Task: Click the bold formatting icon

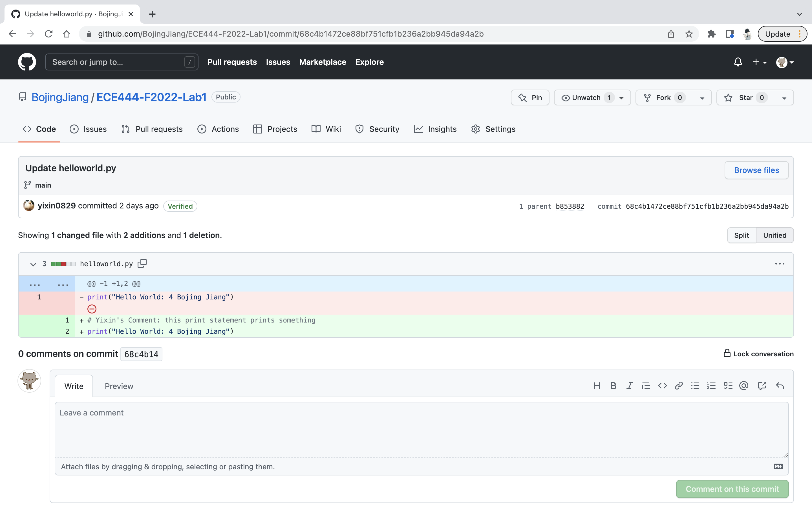Action: [613, 386]
